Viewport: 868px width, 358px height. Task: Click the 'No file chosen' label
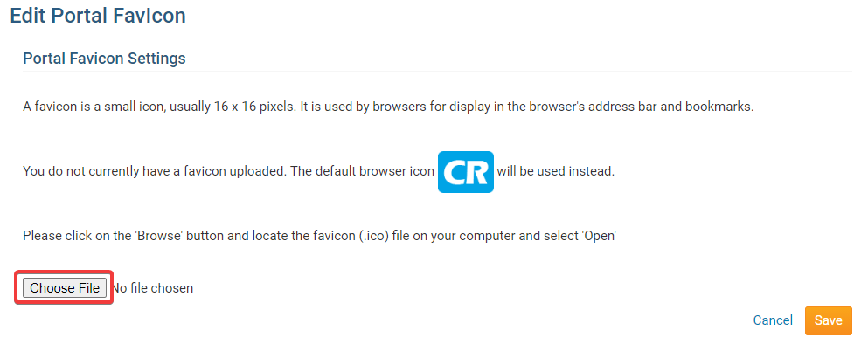[153, 288]
